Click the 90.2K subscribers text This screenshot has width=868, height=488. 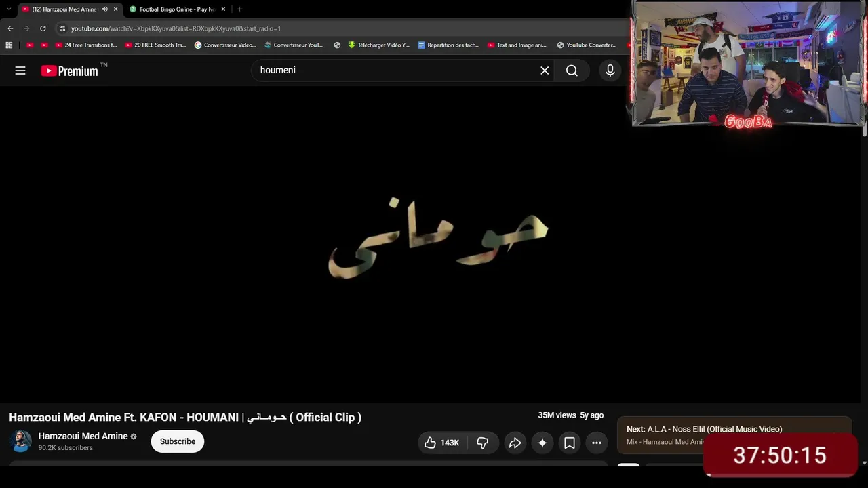(65, 448)
